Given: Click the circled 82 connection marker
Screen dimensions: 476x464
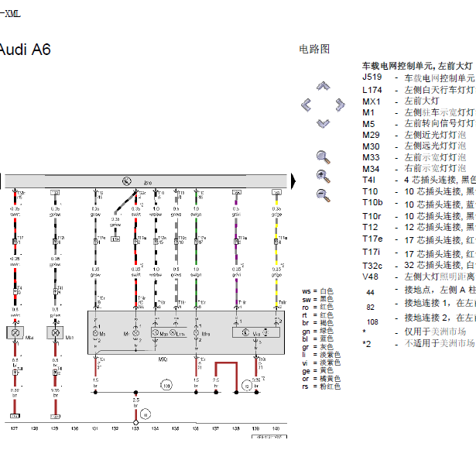Looking at the screenshot, I should (247, 386).
